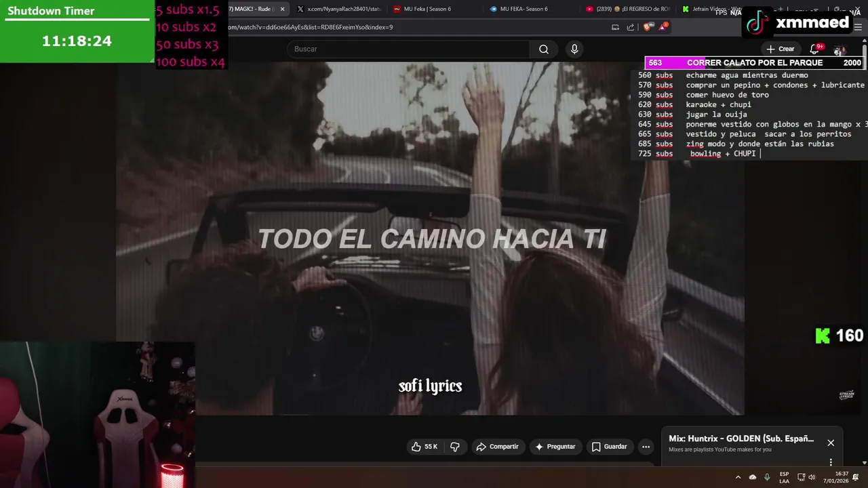
Task: Open the Mix playlist panel options menu
Action: (x=831, y=462)
